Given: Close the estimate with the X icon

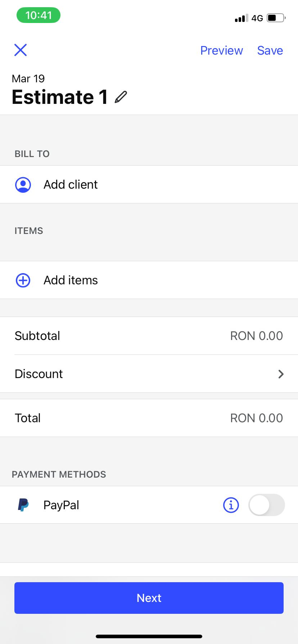Looking at the screenshot, I should pos(21,50).
